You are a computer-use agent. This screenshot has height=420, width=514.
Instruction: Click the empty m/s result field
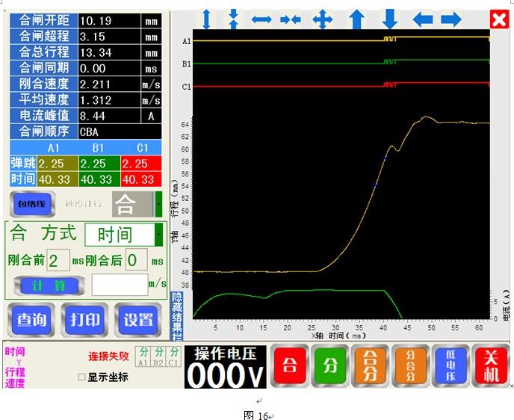coord(120,285)
